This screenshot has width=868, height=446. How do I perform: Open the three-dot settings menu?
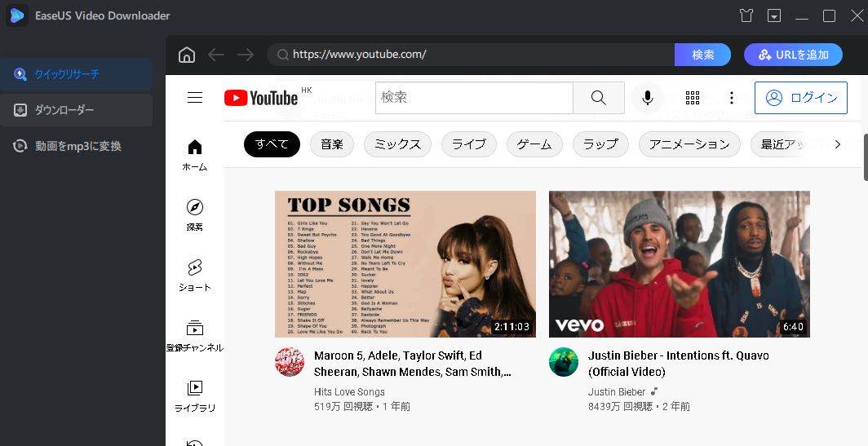click(x=732, y=98)
